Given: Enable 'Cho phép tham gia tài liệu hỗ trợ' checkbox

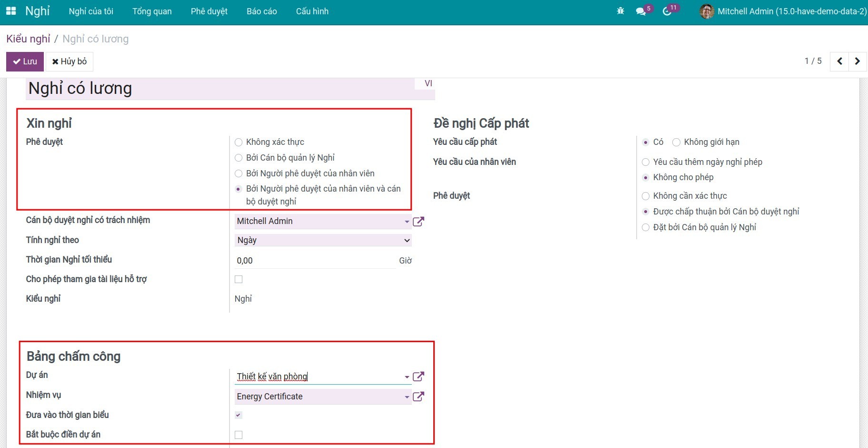Looking at the screenshot, I should click(x=239, y=279).
